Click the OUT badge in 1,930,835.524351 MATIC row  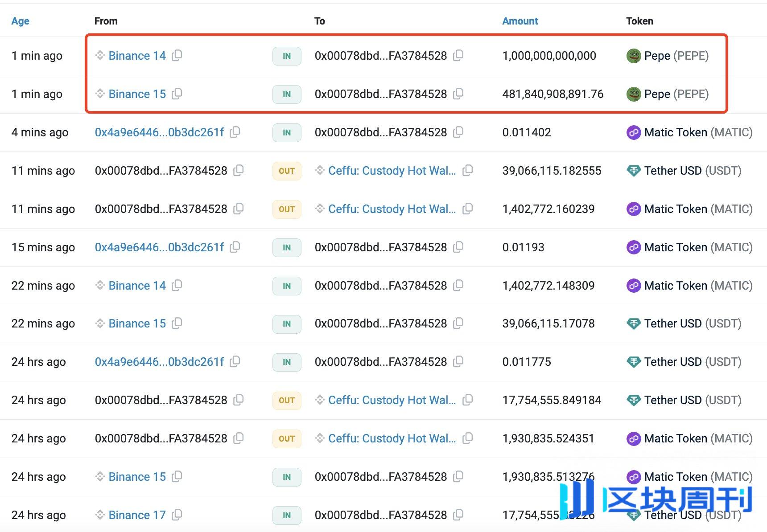click(x=287, y=438)
